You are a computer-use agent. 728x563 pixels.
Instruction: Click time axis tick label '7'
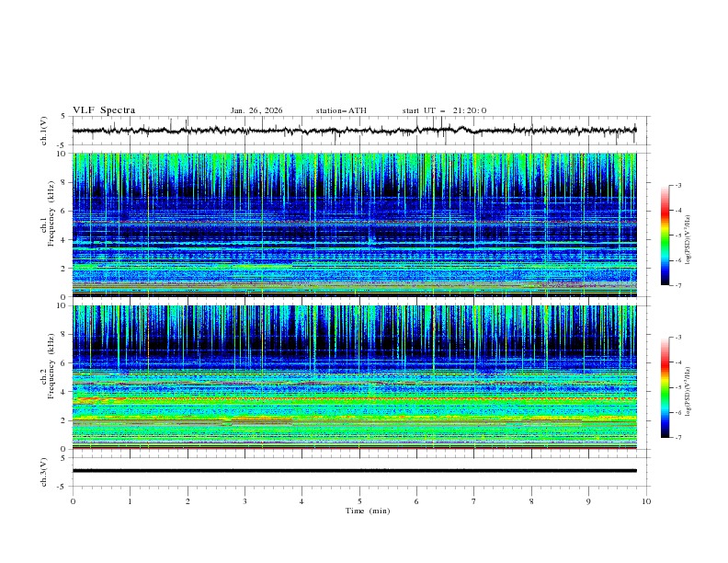pos(474,501)
